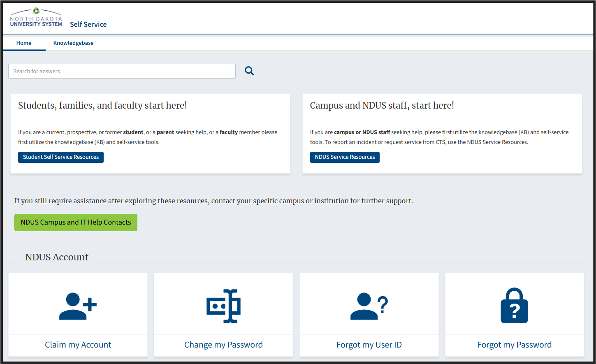Focus the Search for answers field
This screenshot has width=596, height=364.
point(122,71)
